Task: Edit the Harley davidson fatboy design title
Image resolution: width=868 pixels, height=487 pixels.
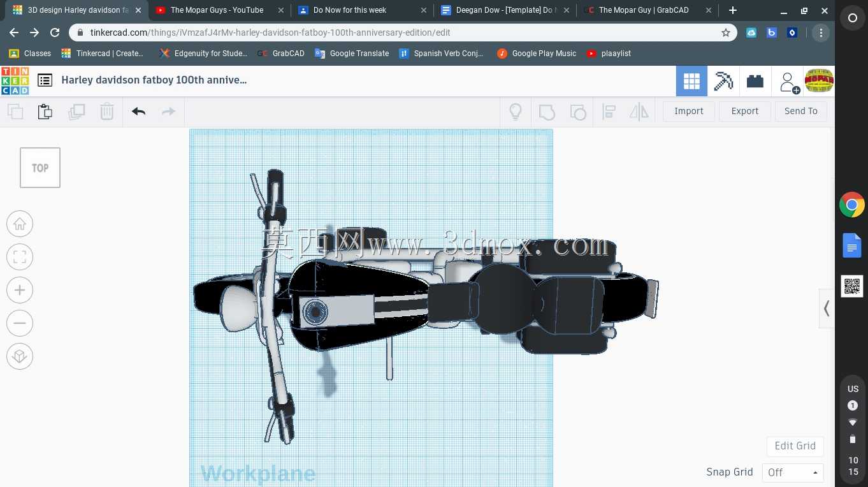Action: (154, 80)
